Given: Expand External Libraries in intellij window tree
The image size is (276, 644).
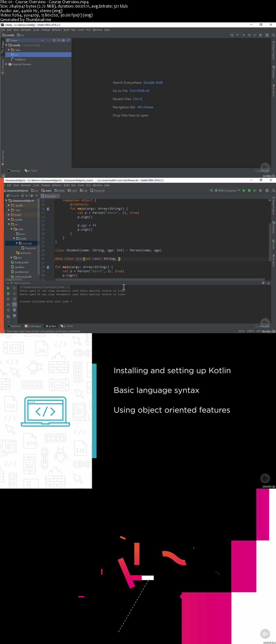Looking at the screenshot, I should point(6,64).
